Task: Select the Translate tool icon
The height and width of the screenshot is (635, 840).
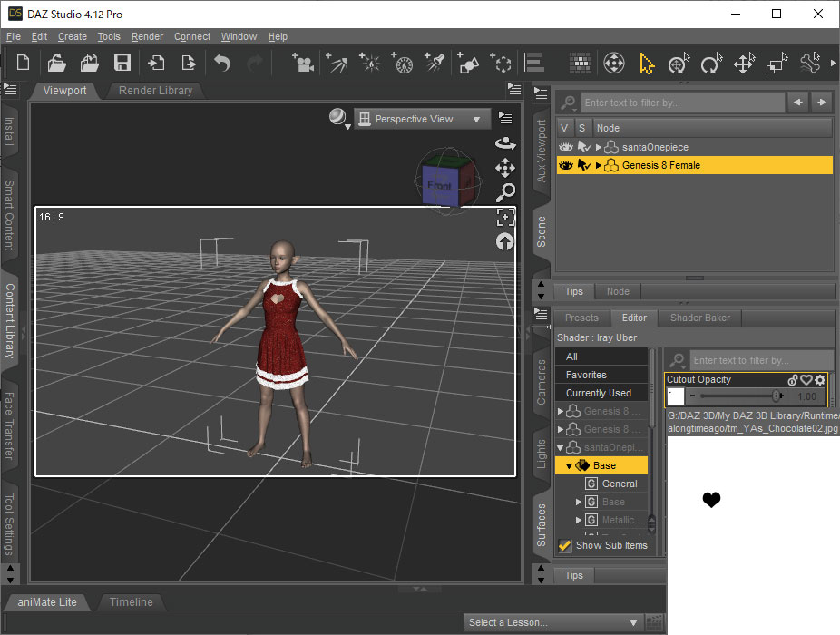Action: click(x=744, y=63)
